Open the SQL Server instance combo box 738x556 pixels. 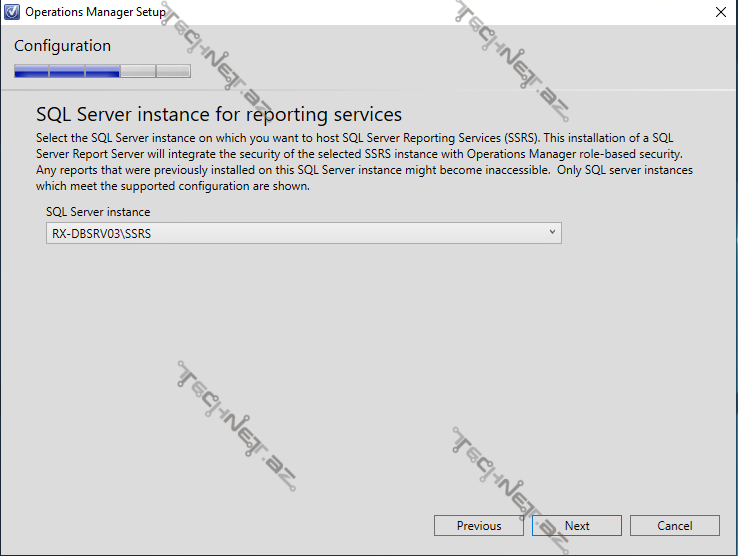pos(303,233)
